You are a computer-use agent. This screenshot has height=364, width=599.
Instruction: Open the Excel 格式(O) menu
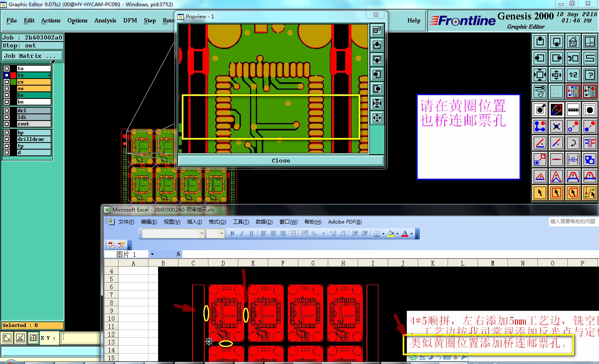[x=217, y=222]
